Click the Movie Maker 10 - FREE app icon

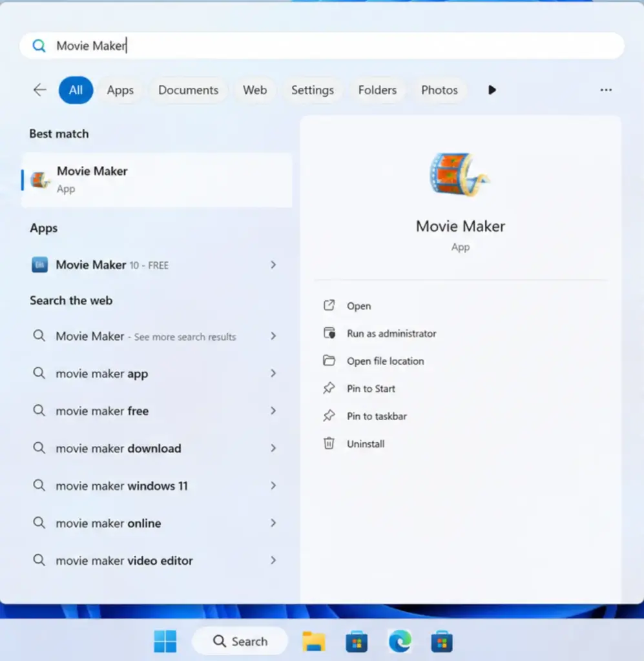pos(39,265)
